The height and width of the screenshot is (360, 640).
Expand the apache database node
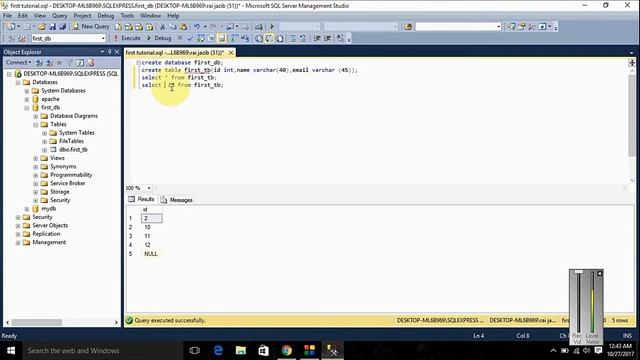click(27, 99)
